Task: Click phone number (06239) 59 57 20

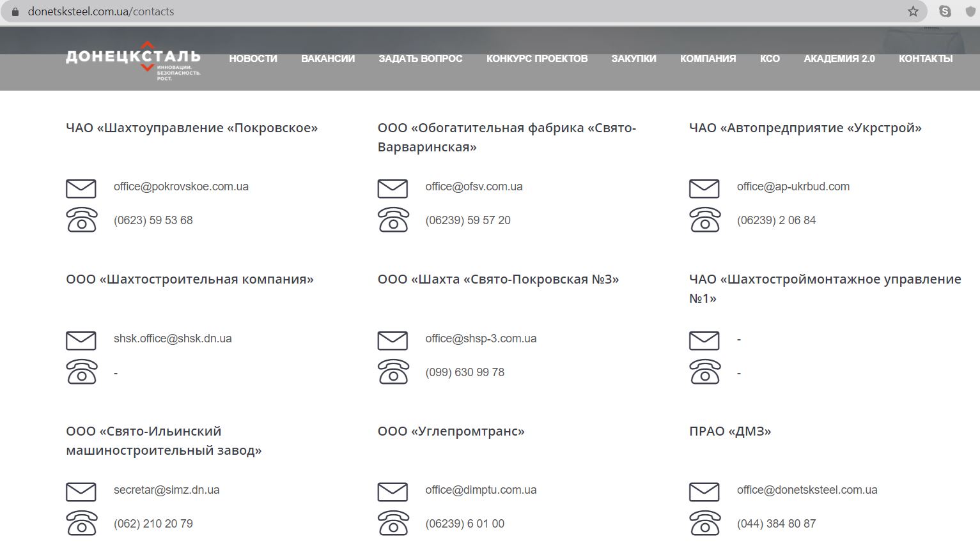Action: pos(468,220)
